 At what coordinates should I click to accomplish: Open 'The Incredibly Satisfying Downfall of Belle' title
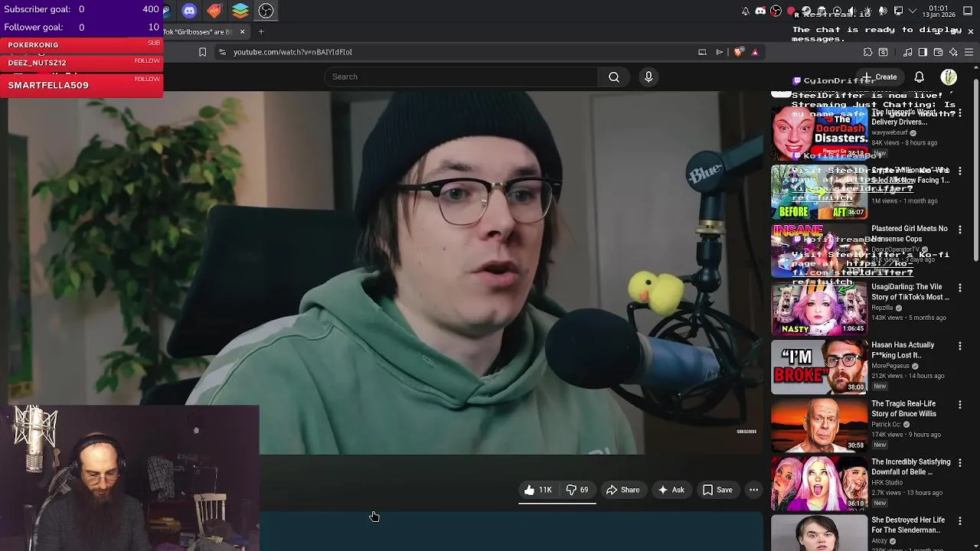tap(911, 467)
